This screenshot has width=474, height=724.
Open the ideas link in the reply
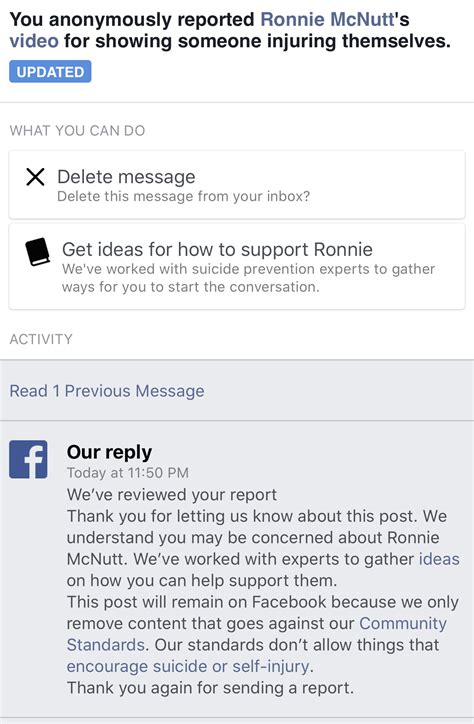tap(439, 559)
